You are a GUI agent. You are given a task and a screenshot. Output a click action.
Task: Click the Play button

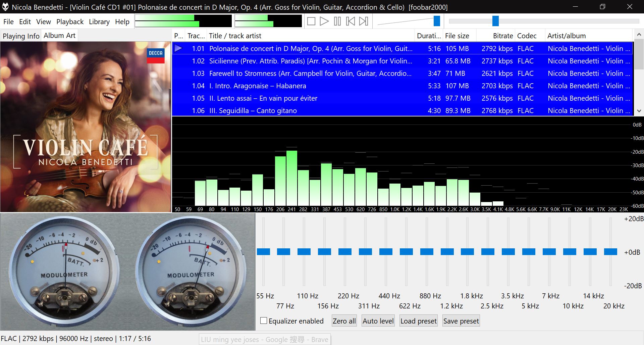click(324, 21)
